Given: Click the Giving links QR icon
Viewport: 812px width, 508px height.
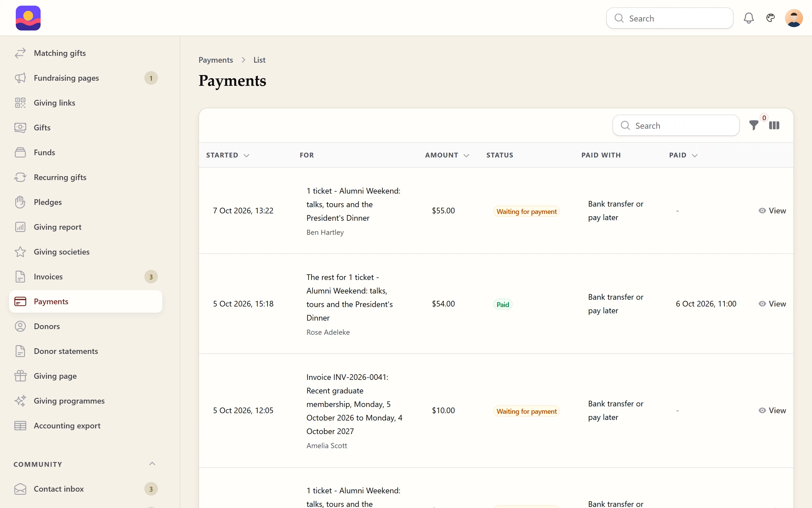Looking at the screenshot, I should point(20,103).
